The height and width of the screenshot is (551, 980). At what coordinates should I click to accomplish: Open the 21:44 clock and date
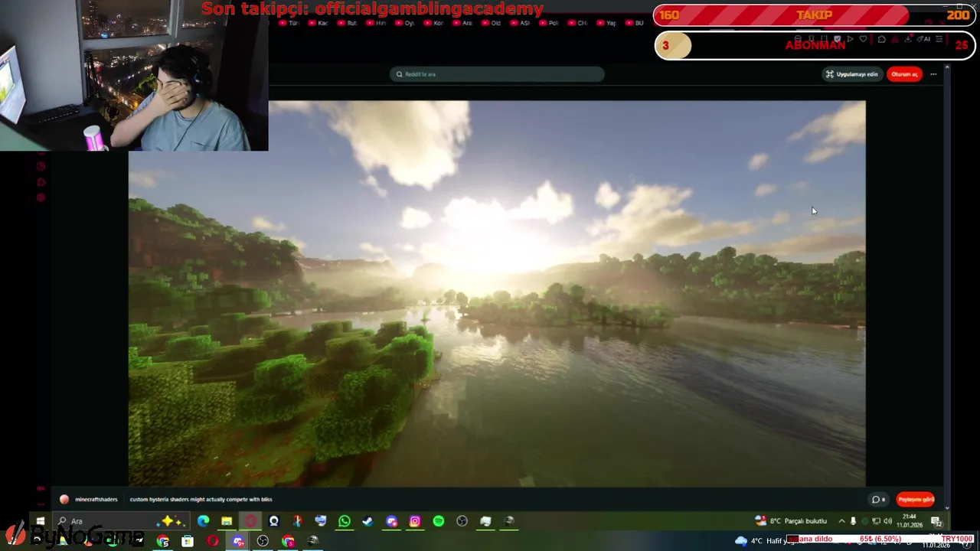point(910,521)
